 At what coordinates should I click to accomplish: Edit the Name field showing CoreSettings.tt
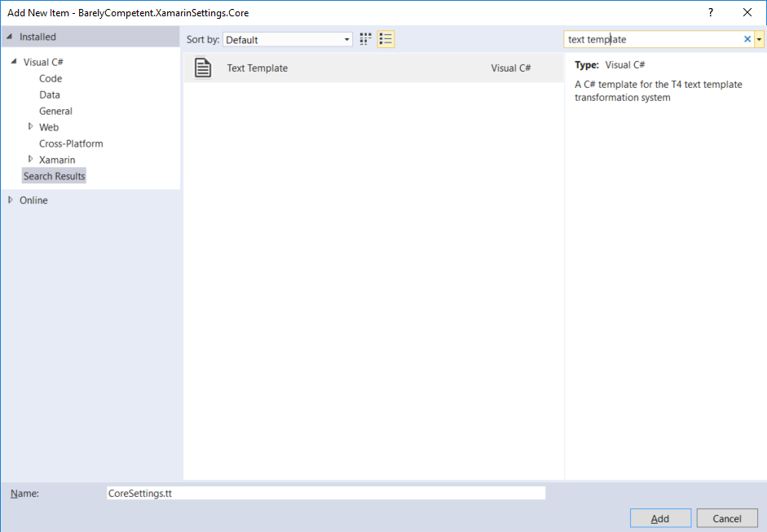pos(326,492)
